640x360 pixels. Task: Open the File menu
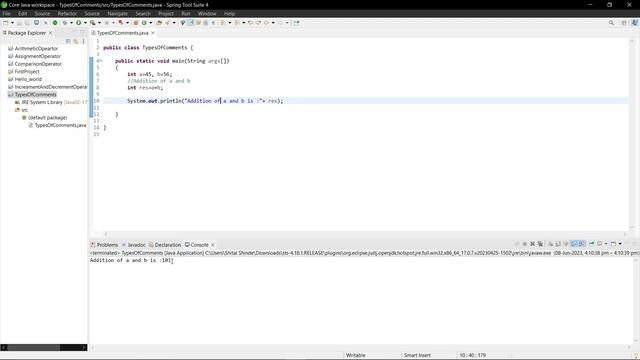point(7,13)
